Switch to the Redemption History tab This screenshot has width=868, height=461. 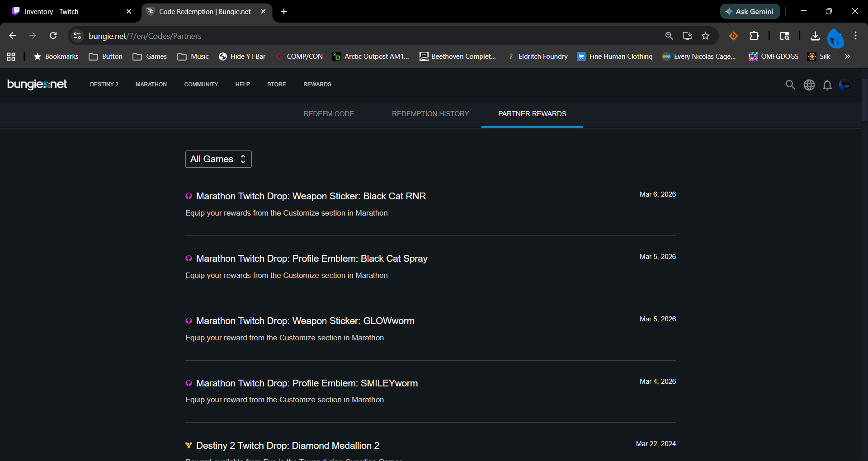(x=430, y=114)
